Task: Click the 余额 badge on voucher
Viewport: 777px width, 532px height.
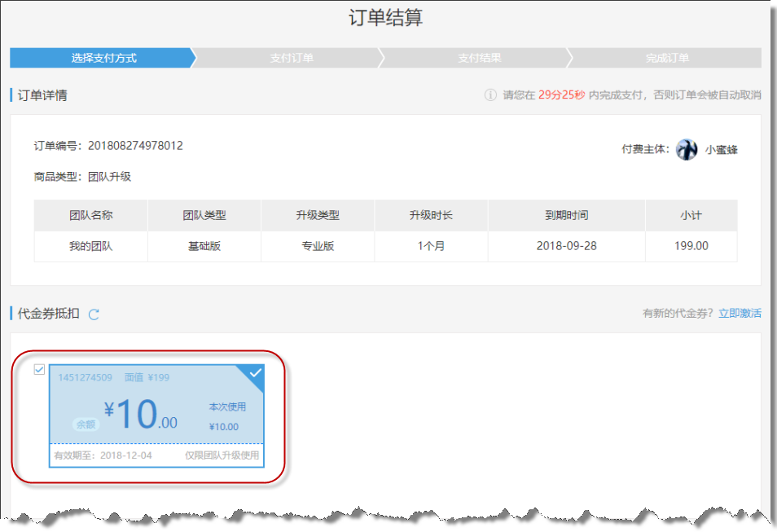Action: click(86, 424)
